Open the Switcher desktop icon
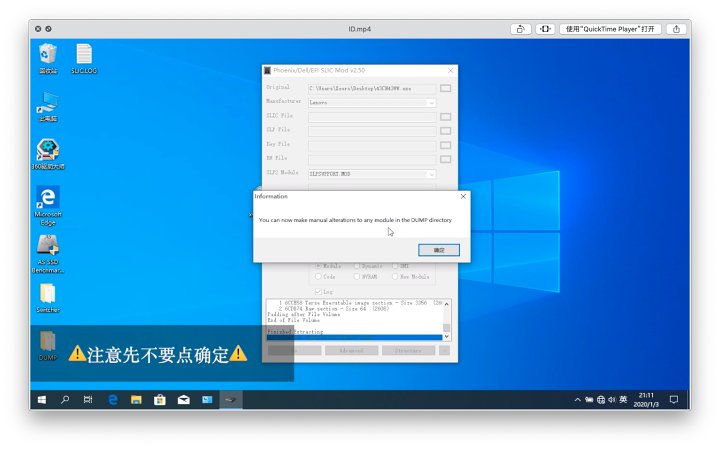The width and height of the screenshot is (720, 449). pyautogui.click(x=47, y=296)
